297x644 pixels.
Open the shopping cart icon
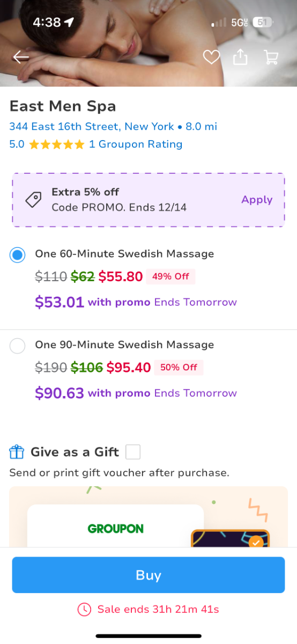(x=271, y=57)
